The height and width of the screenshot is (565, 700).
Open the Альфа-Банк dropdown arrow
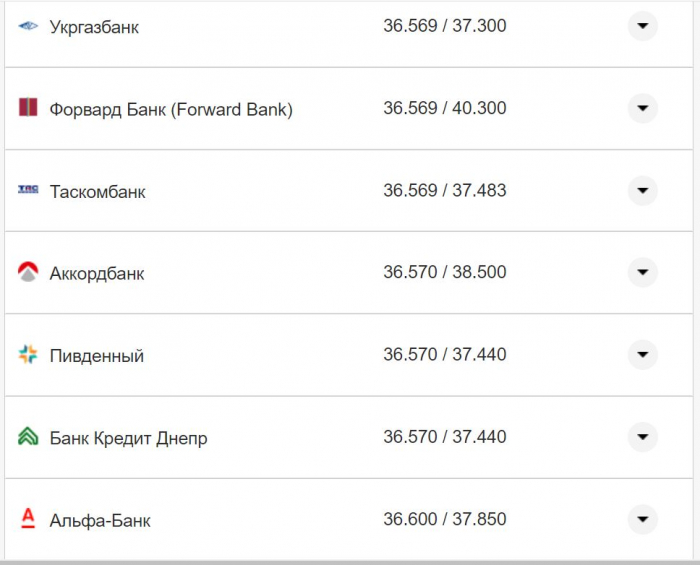tap(642, 519)
